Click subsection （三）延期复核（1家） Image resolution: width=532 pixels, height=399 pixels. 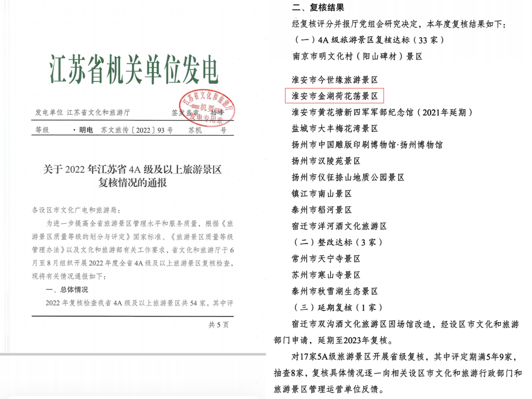(x=338, y=307)
